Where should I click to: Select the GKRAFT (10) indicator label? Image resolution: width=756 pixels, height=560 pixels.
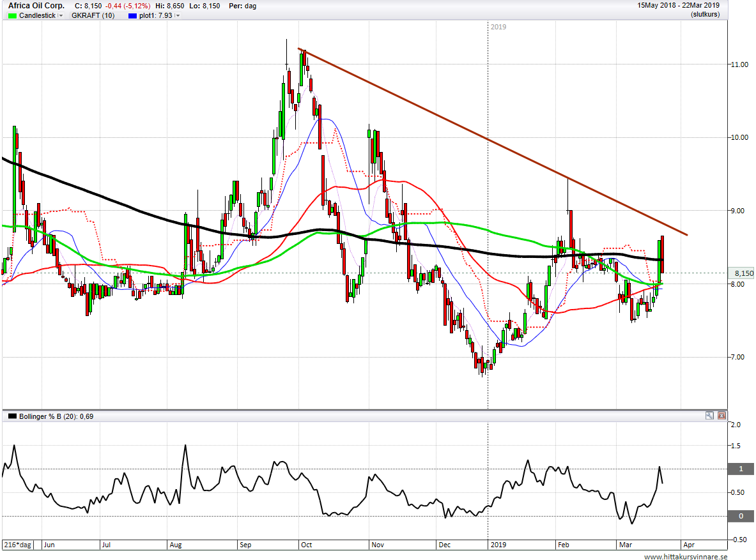tap(93, 15)
